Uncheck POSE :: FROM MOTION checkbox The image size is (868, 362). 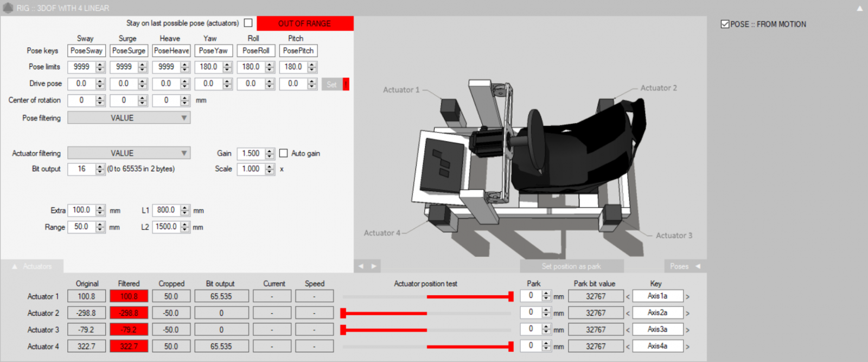click(725, 24)
